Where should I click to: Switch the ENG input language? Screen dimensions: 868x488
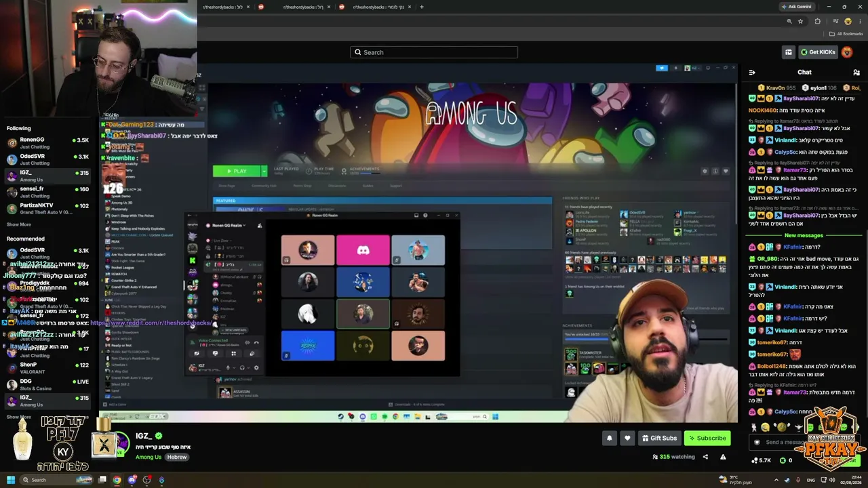coord(810,480)
